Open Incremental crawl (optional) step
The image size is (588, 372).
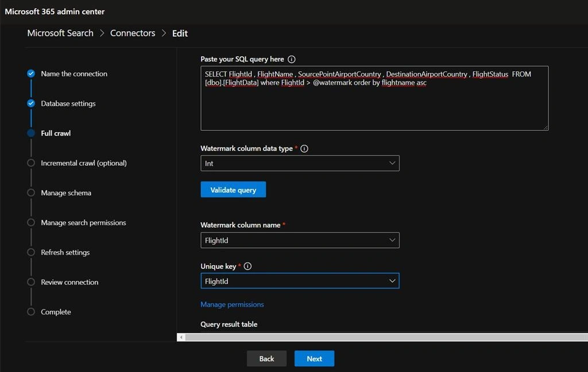(x=84, y=163)
